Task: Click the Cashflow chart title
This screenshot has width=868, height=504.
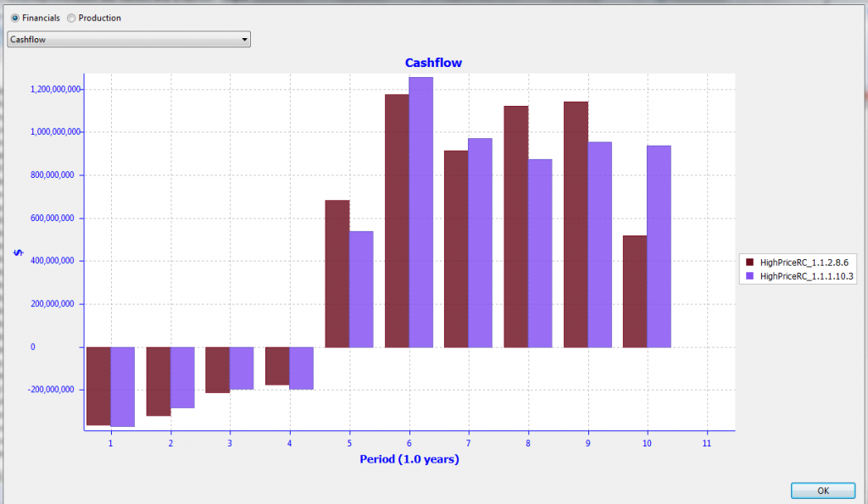Action: (x=433, y=63)
